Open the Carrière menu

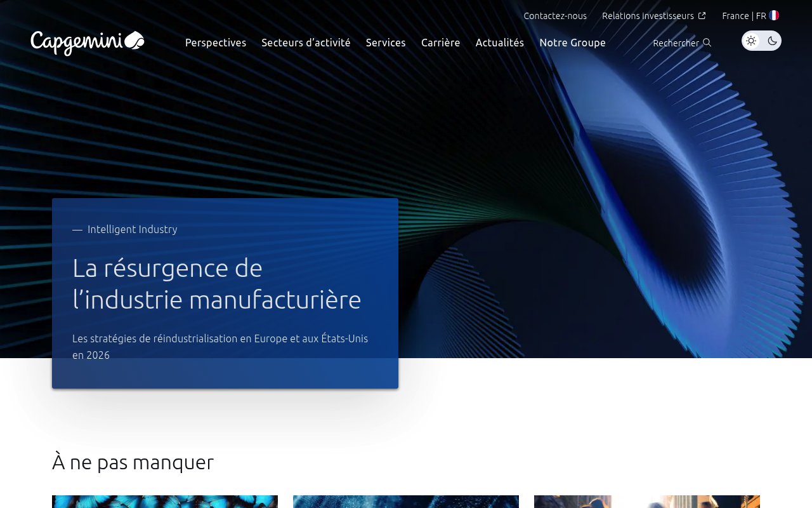pos(441,43)
